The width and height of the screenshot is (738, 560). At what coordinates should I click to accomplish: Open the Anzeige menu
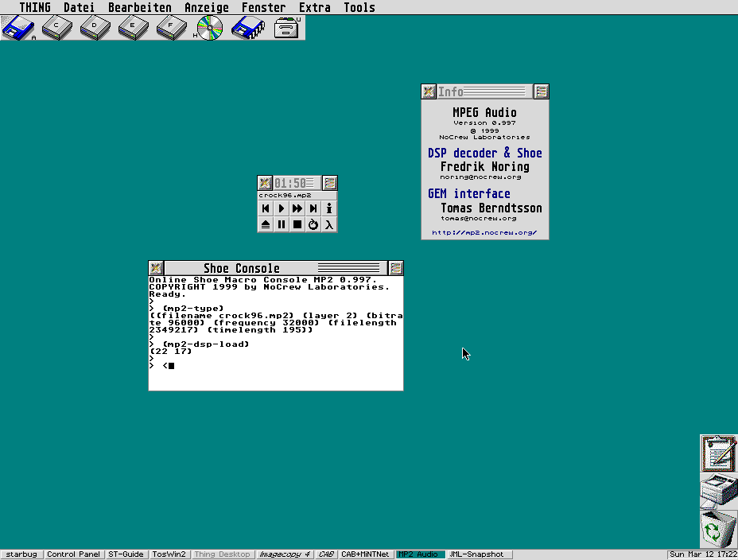click(207, 7)
